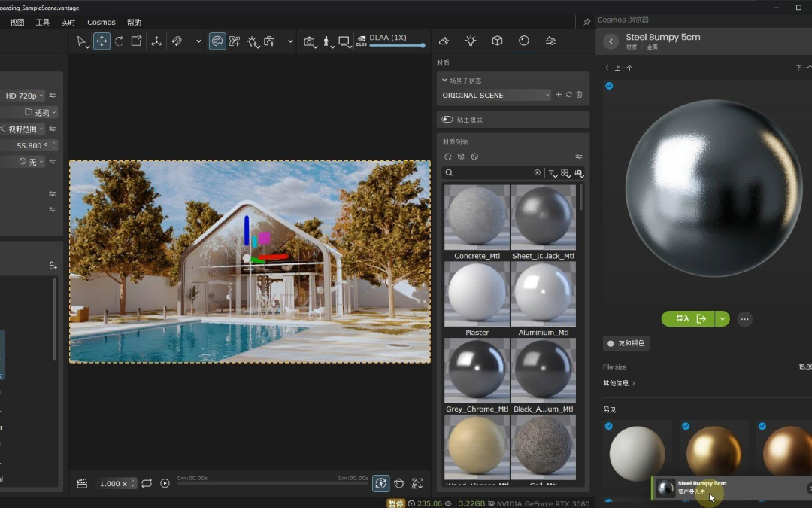
Task: Open the lights tab
Action: point(470,41)
